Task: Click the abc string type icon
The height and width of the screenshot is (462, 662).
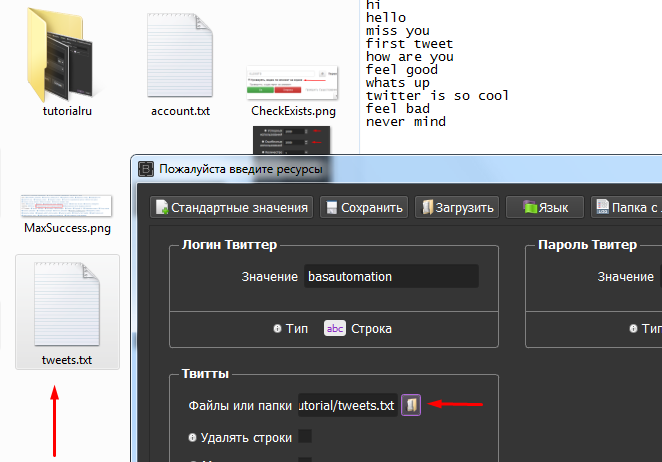Action: 334,328
